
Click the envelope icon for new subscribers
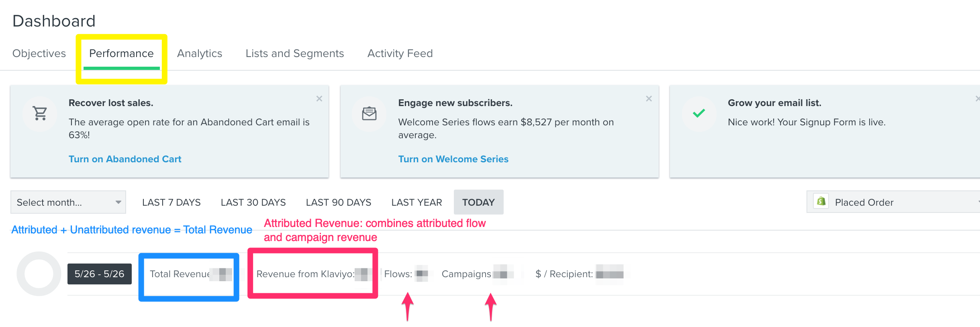[369, 114]
